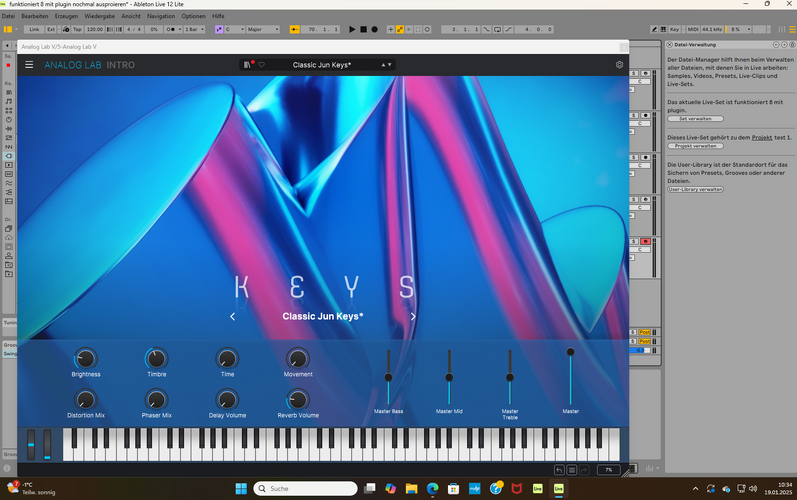
Task: Toggle the automation arm button
Action: [x=400, y=29]
